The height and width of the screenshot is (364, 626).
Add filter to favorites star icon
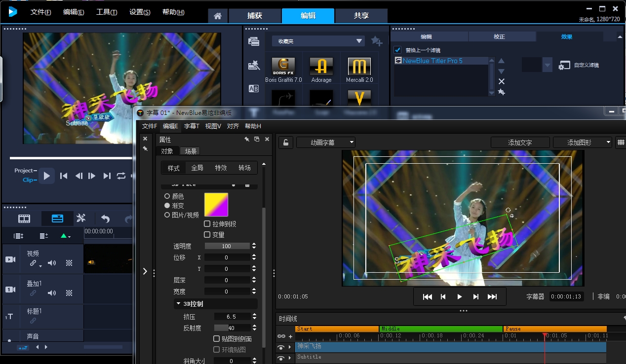[376, 41]
